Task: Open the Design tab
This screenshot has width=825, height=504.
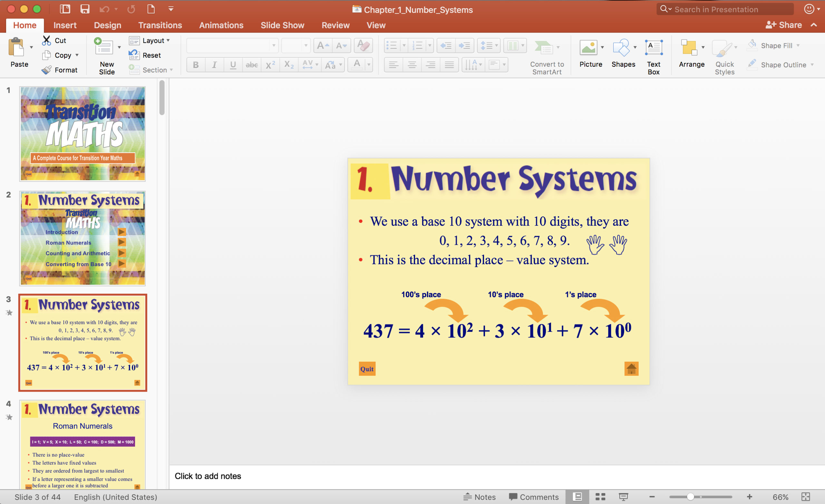Action: (108, 25)
